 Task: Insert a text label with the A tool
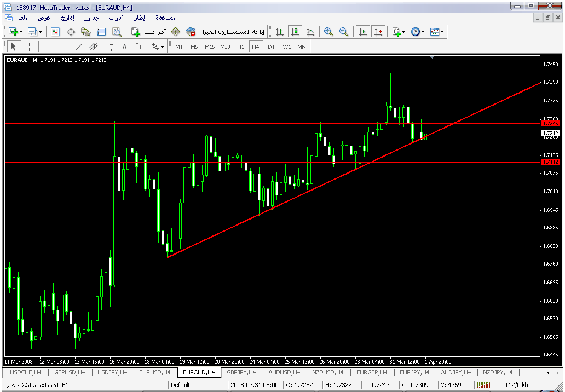click(x=124, y=47)
